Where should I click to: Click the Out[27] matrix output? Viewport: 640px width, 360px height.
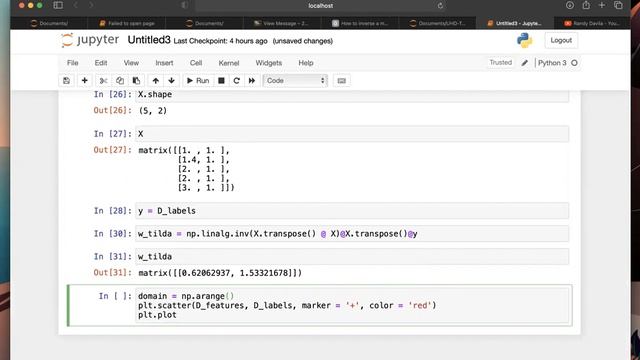[187, 169]
